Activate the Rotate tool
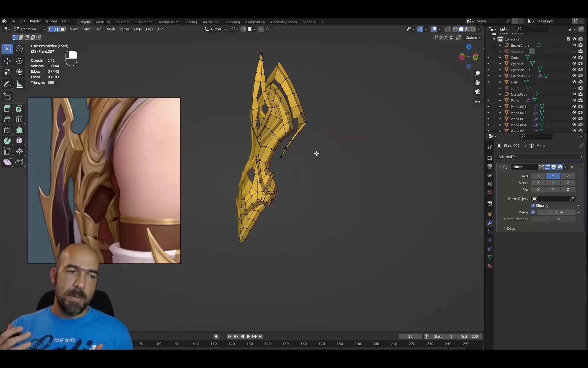The width and height of the screenshot is (588, 368). (19, 61)
